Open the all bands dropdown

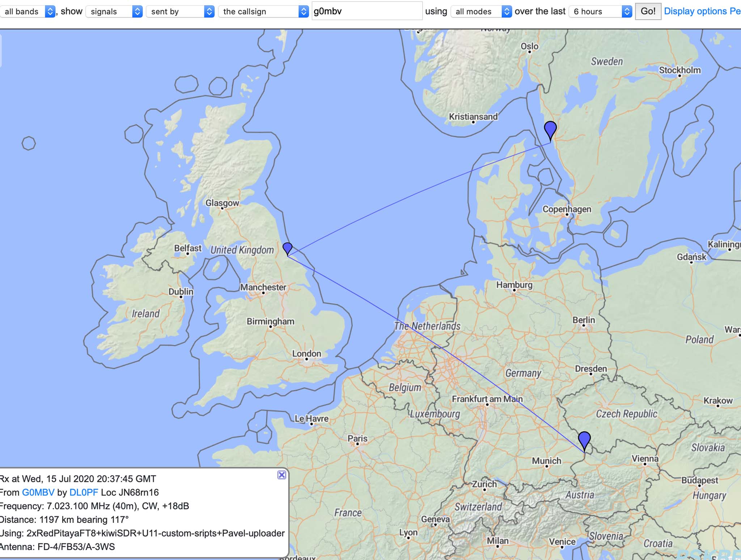[27, 12]
